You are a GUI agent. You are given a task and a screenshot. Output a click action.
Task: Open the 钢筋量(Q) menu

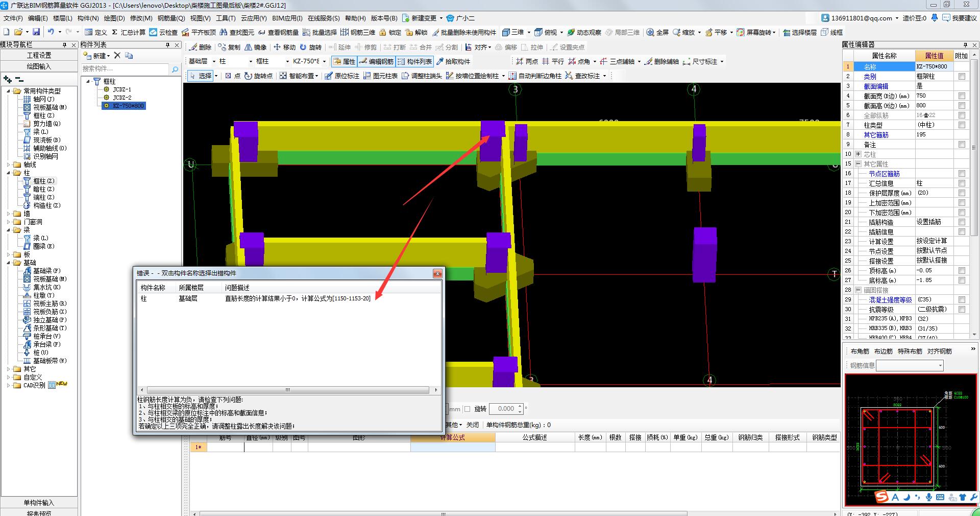pyautogui.click(x=171, y=18)
